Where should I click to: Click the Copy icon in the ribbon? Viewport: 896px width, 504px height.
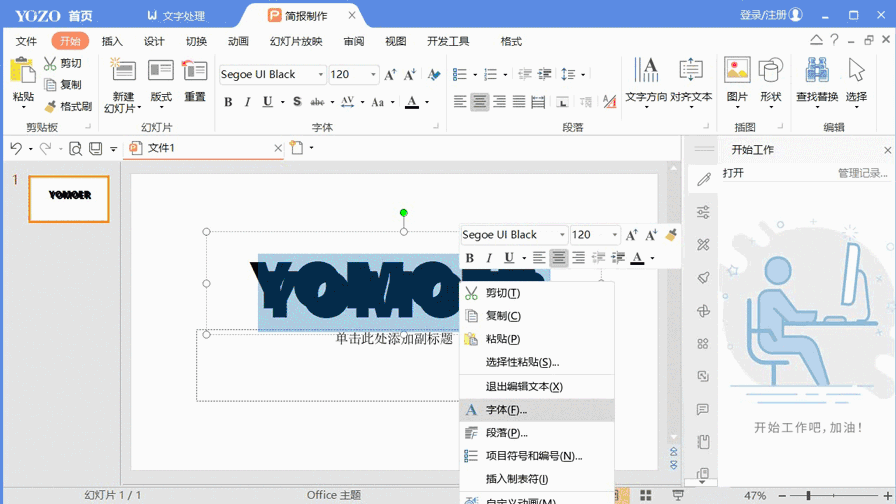click(x=50, y=85)
